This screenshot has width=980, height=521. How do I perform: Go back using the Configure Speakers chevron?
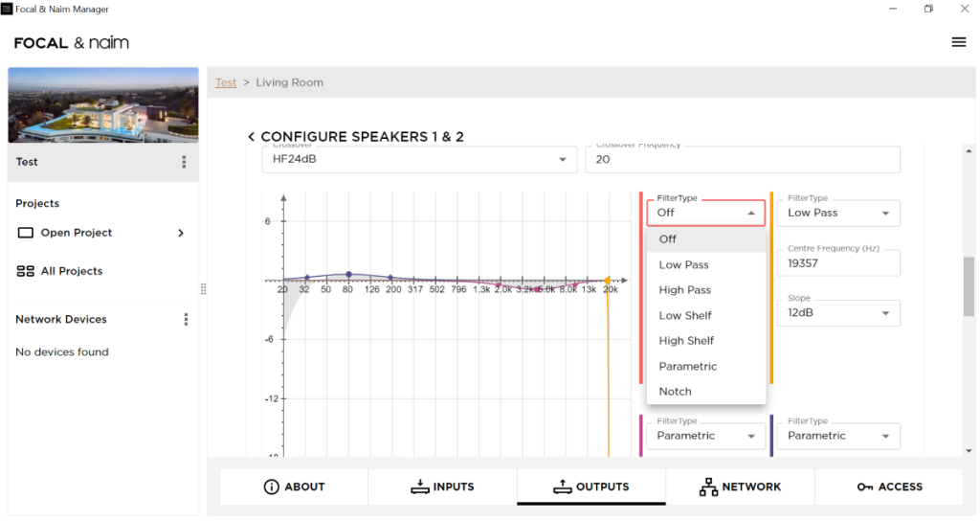coord(252,136)
